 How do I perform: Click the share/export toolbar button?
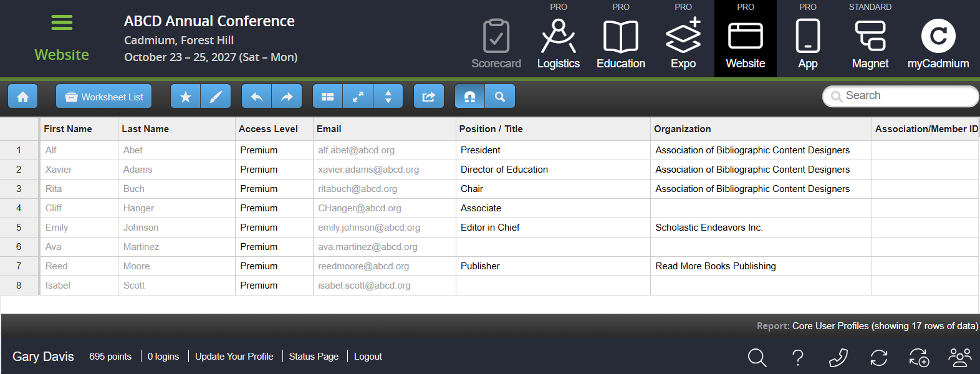click(429, 97)
